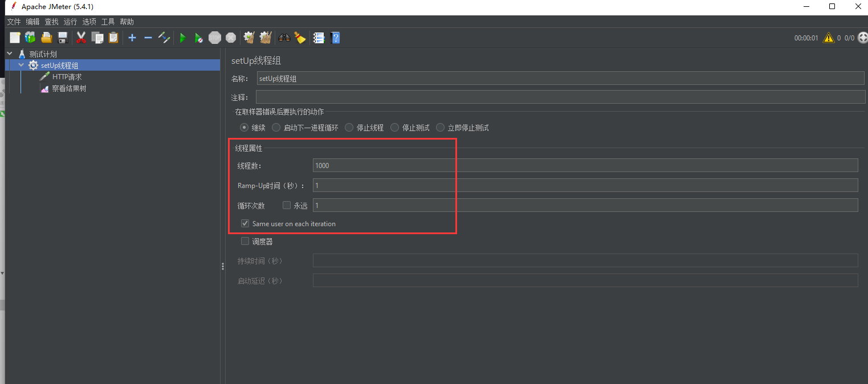The height and width of the screenshot is (384, 868).
Task: Click the 持续时间（秒） input field
Action: pos(585,260)
